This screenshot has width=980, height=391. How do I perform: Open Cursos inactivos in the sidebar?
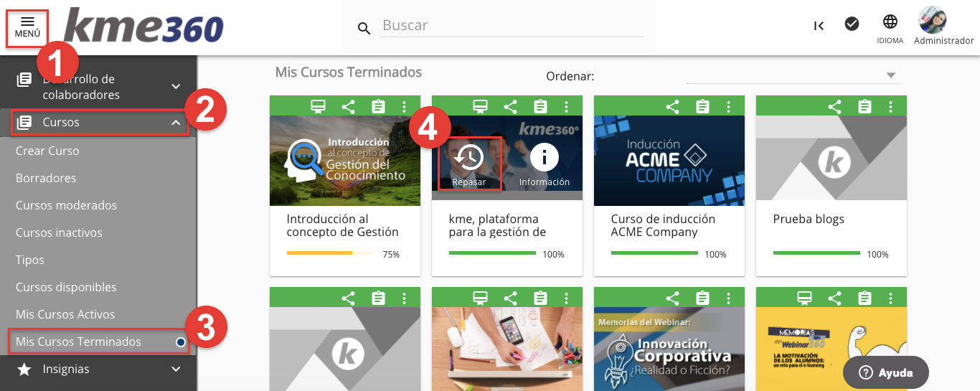59,232
